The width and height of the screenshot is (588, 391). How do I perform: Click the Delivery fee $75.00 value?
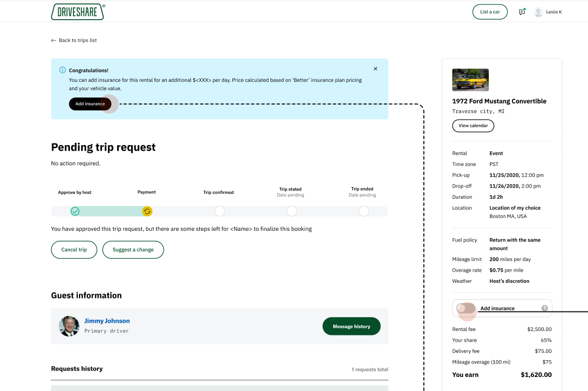click(x=543, y=351)
